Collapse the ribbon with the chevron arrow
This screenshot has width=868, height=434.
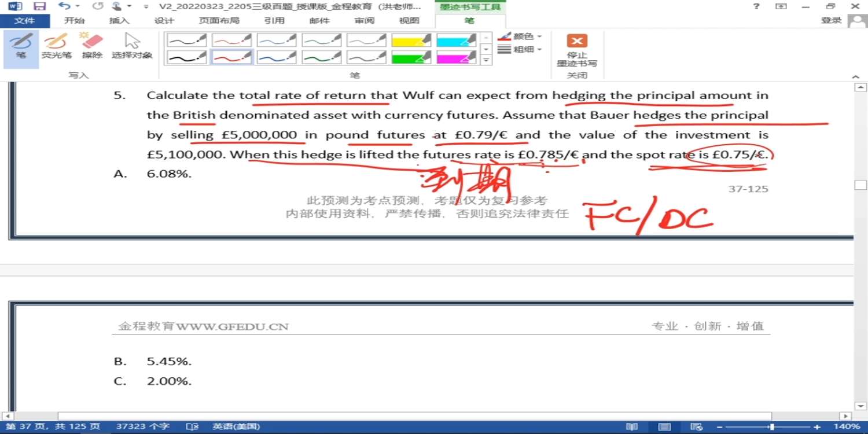point(856,76)
